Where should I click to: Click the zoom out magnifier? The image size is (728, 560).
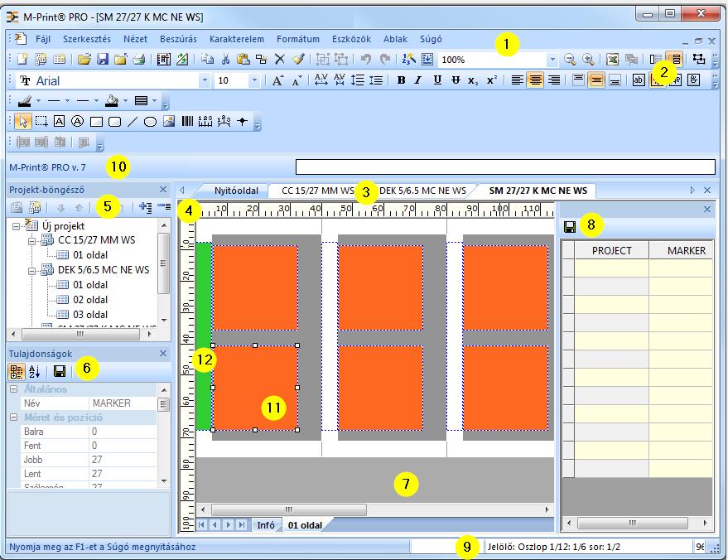(x=570, y=59)
